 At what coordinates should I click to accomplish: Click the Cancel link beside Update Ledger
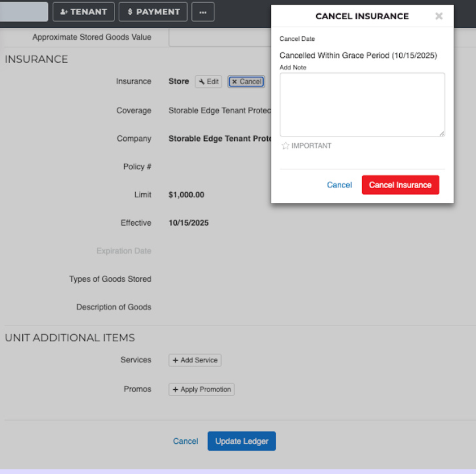(185, 442)
